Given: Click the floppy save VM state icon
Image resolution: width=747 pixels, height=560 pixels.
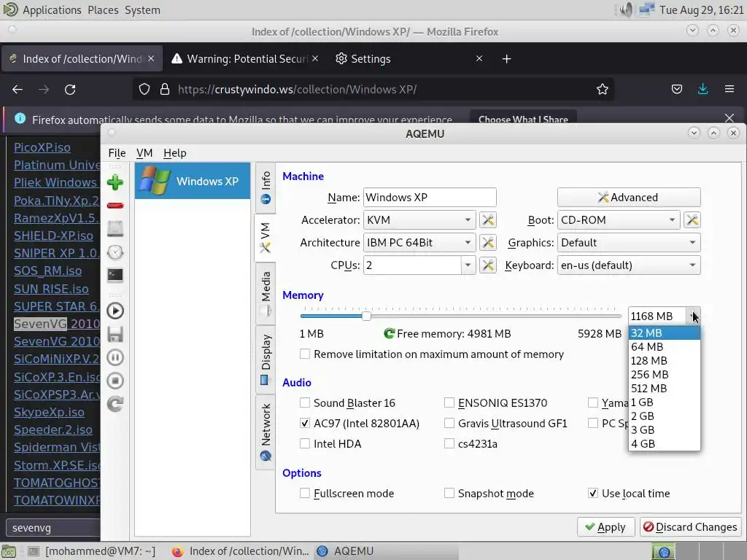Looking at the screenshot, I should pyautogui.click(x=115, y=334).
